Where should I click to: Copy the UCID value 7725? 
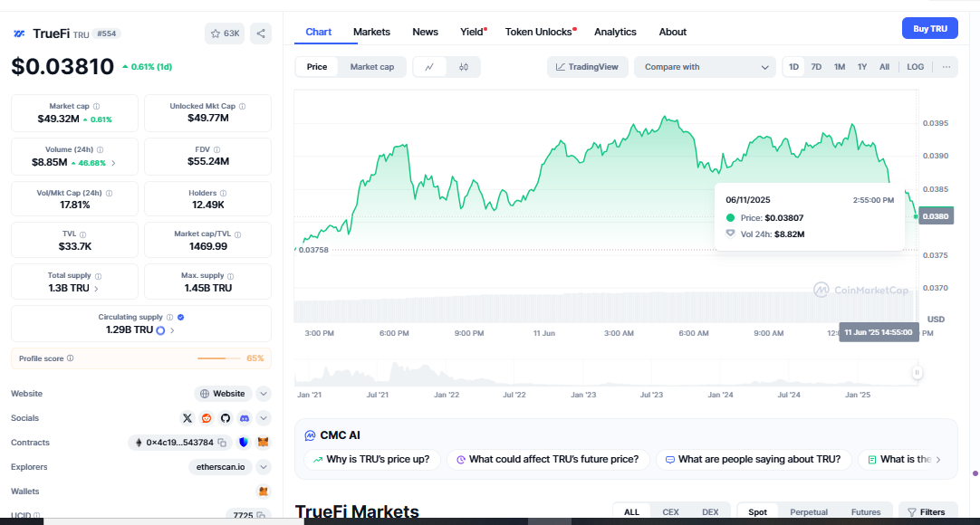261,515
